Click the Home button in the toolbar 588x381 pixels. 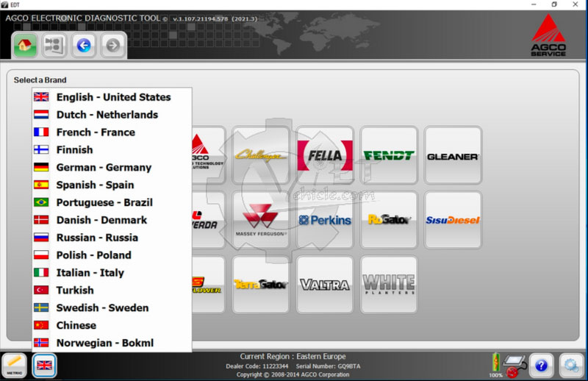tap(26, 46)
